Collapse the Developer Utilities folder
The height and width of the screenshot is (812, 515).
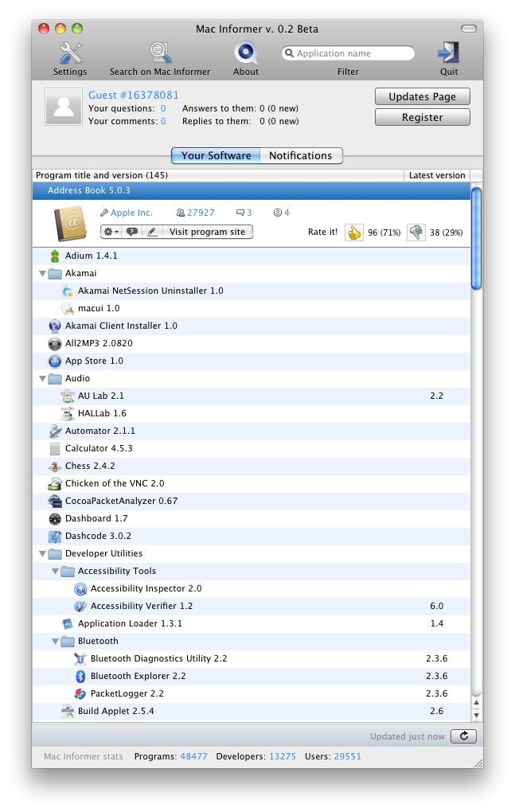point(43,553)
